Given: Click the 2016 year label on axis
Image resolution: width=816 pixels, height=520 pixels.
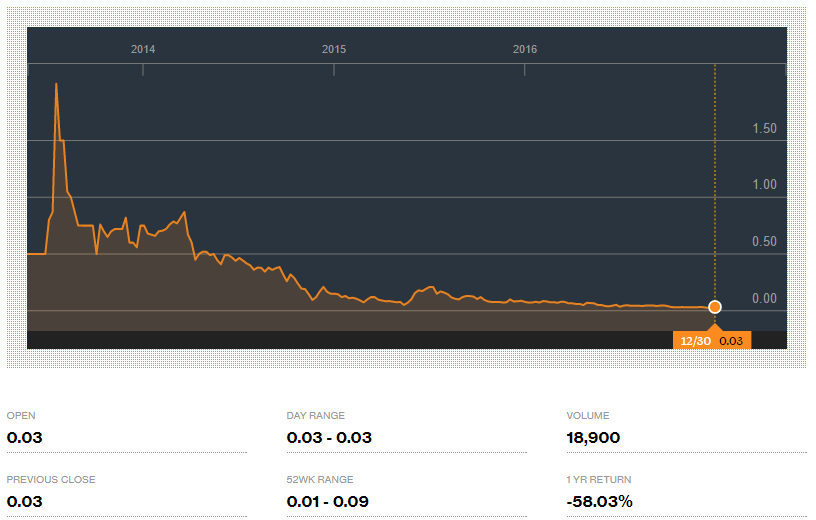Looking at the screenshot, I should tap(525, 49).
